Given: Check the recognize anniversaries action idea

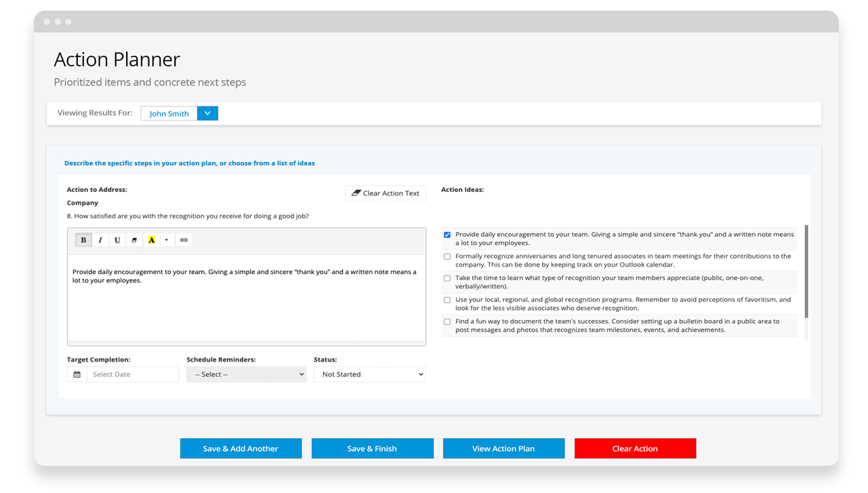Looking at the screenshot, I should pos(447,256).
